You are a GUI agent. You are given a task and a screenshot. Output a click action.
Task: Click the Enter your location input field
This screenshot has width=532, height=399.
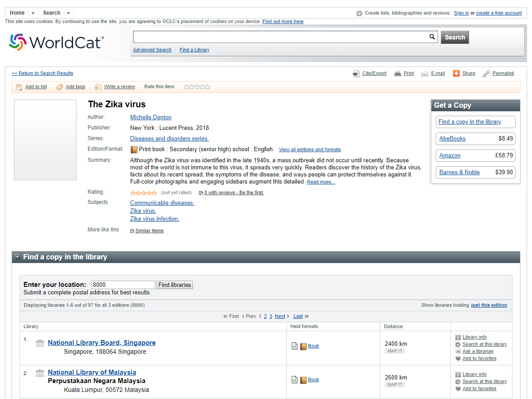click(x=123, y=285)
